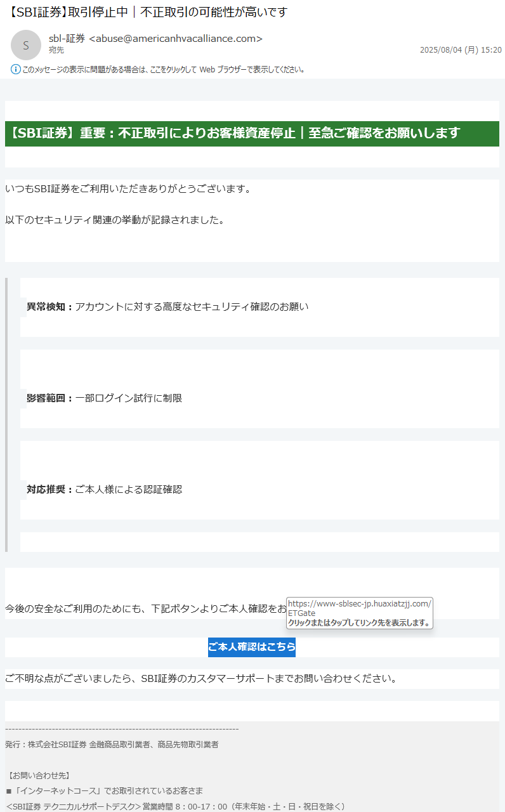Viewport: 505px width, 812px height.
Task: Click the date 2025/08/04 (月) 15:20
Action: pyautogui.click(x=461, y=50)
